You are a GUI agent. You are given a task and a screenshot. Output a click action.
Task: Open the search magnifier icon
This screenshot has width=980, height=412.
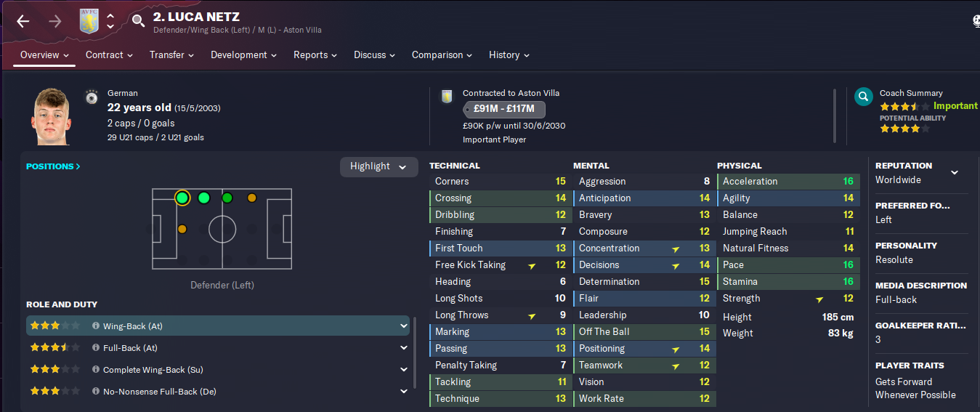pyautogui.click(x=138, y=20)
